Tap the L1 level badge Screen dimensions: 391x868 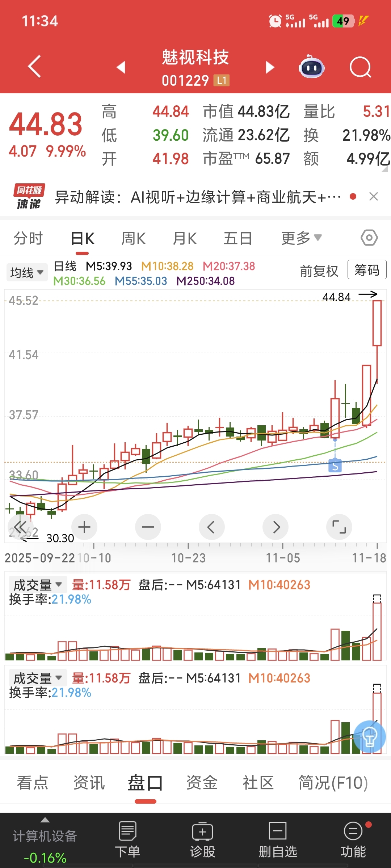[x=222, y=80]
